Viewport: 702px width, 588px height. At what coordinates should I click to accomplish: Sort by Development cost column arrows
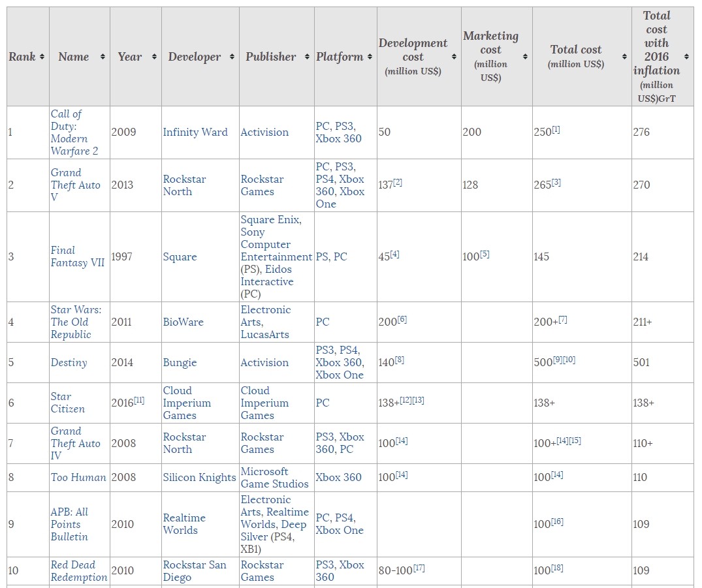point(454,57)
